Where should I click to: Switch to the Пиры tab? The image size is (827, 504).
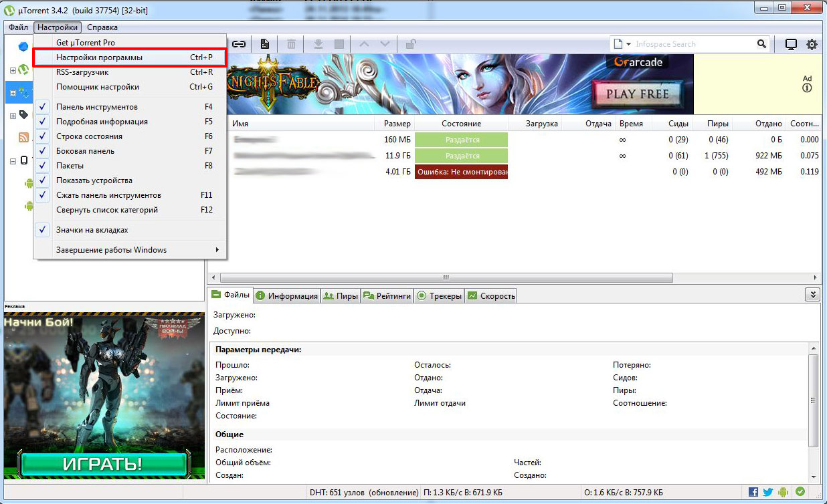[x=341, y=295]
